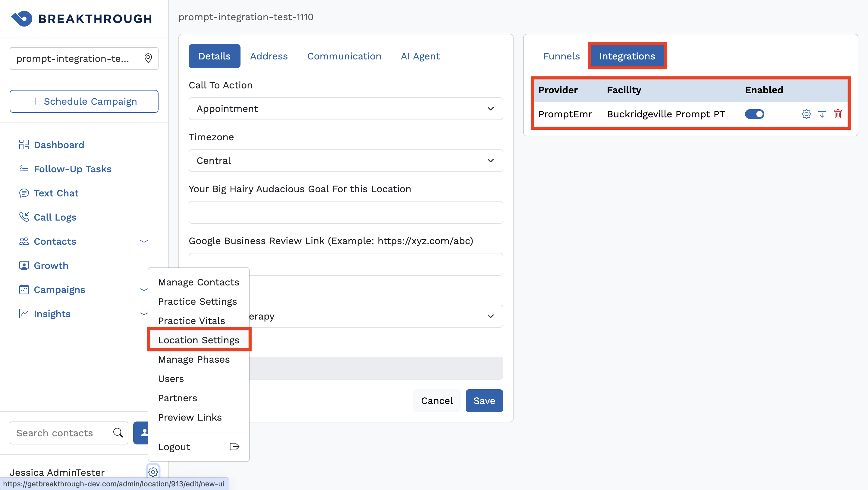This screenshot has height=490, width=868.
Task: Click the Big Hairy Audacious Goal field
Action: pyautogui.click(x=346, y=212)
